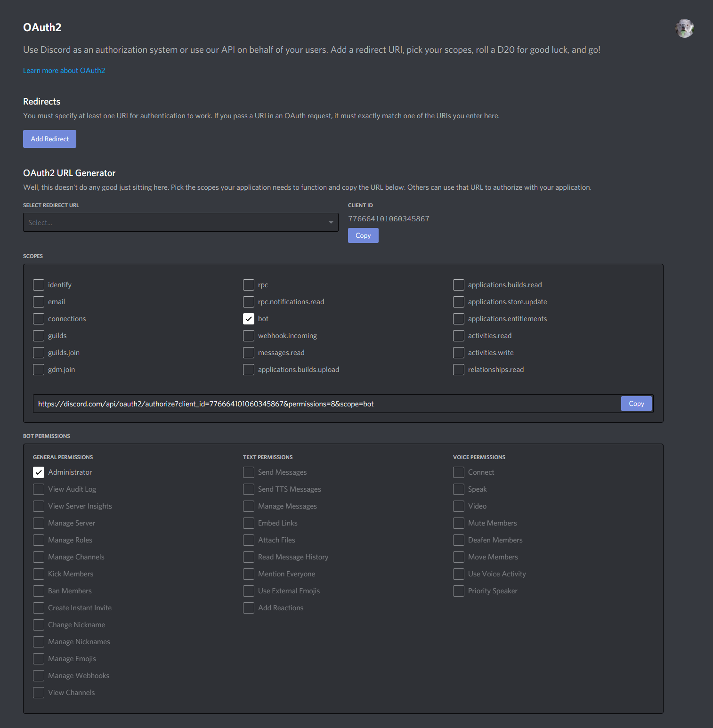Select the client ID number 776664101060345867
The image size is (713, 728).
click(389, 219)
